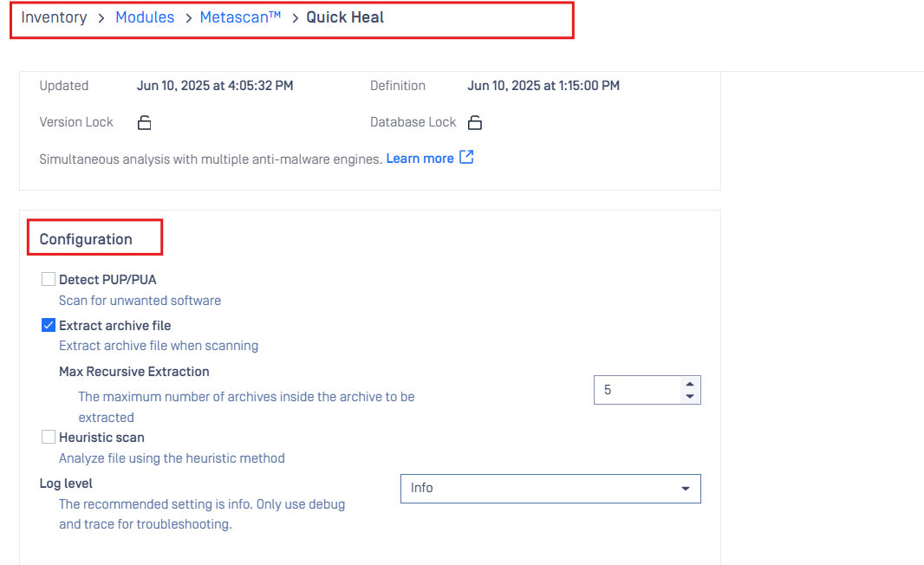924x565 pixels.
Task: Click the Max Recursive Extraction label
Action: (133, 372)
